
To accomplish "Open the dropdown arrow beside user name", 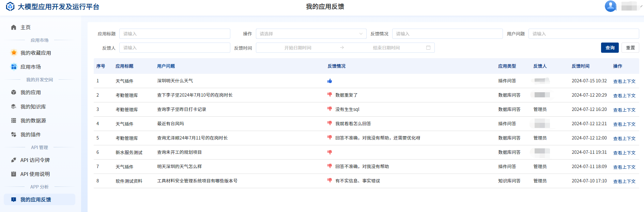I will (x=641, y=6).
